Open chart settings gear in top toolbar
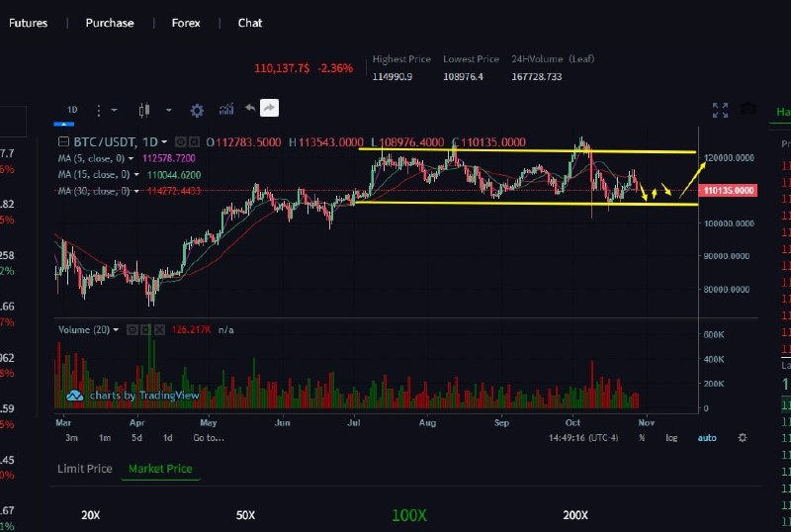The image size is (791, 532). click(197, 110)
